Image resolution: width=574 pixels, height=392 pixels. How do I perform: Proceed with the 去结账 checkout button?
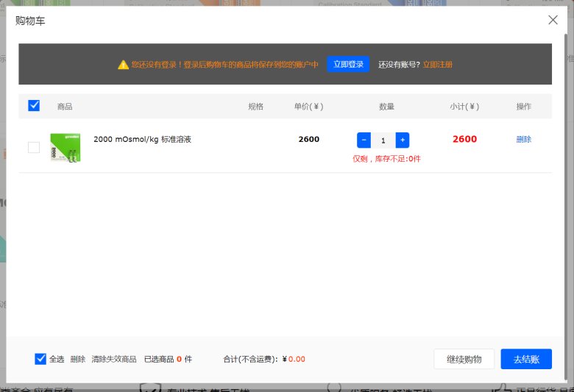tap(525, 359)
